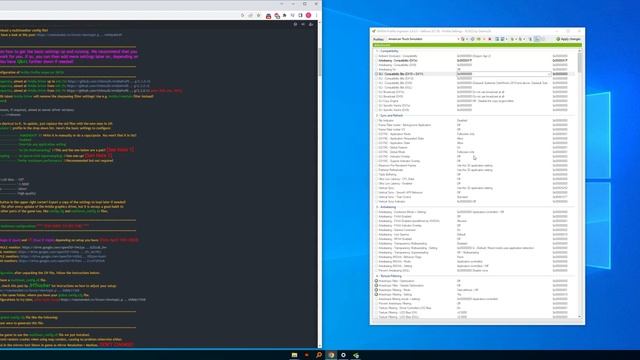Viewport: 640px width, 360px height.
Task: Collapse the Compatibility section
Action: coord(377,51)
